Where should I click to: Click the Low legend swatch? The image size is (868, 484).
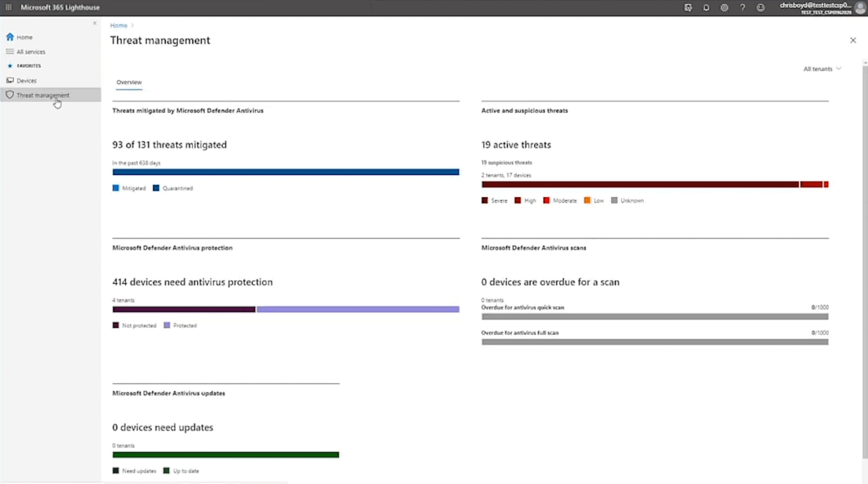[587, 200]
